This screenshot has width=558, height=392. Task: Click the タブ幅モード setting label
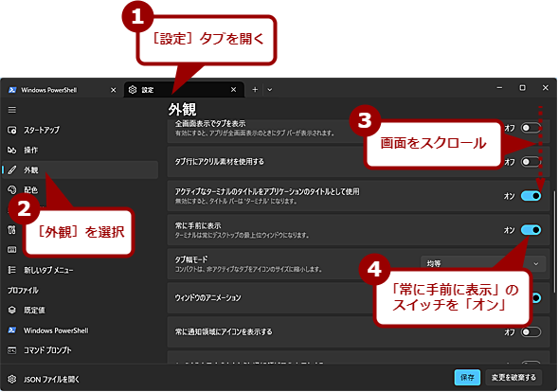coord(191,259)
